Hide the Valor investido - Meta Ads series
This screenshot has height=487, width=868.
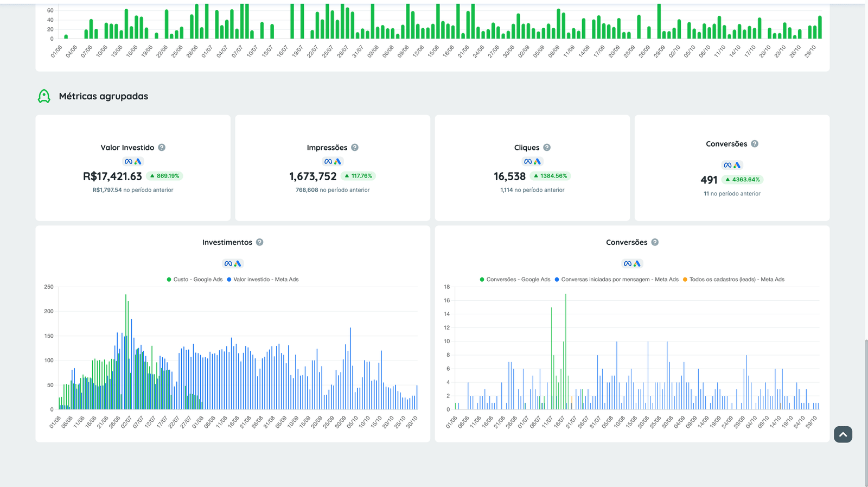click(x=263, y=280)
